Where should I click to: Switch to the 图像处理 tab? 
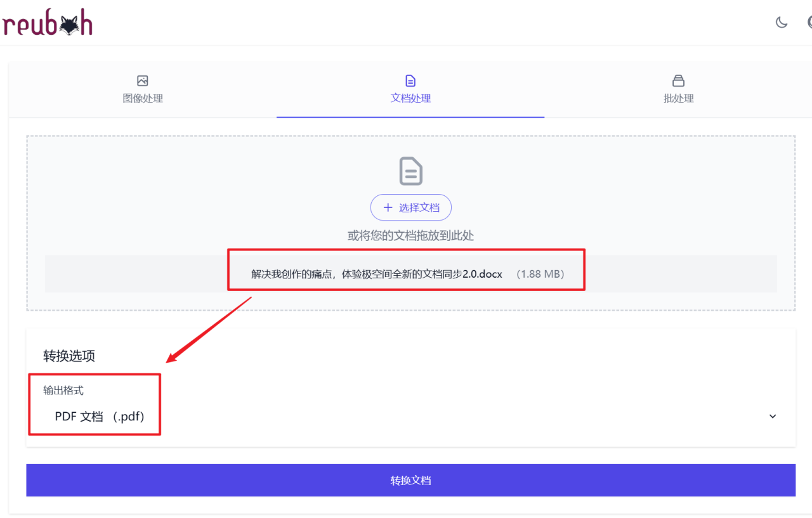[142, 89]
